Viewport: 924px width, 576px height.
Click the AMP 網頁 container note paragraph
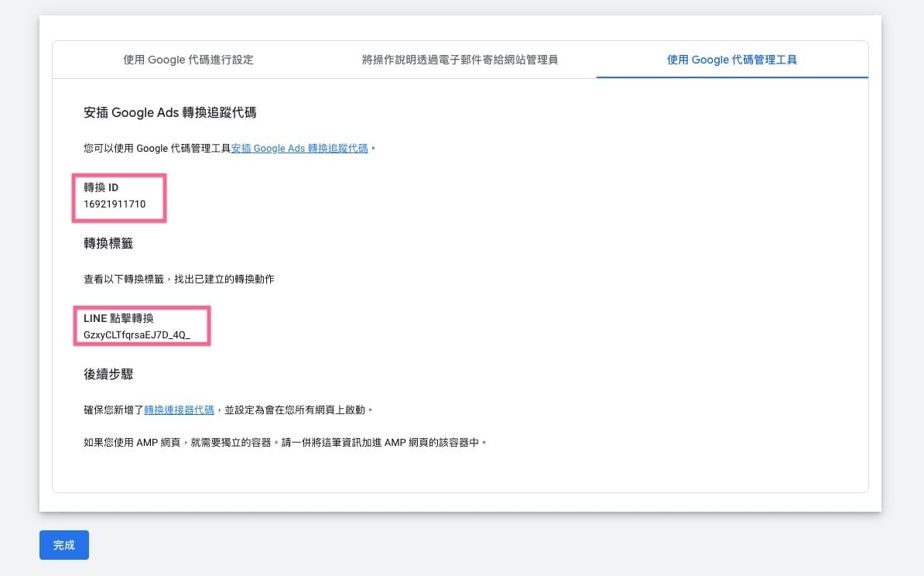coord(286,442)
